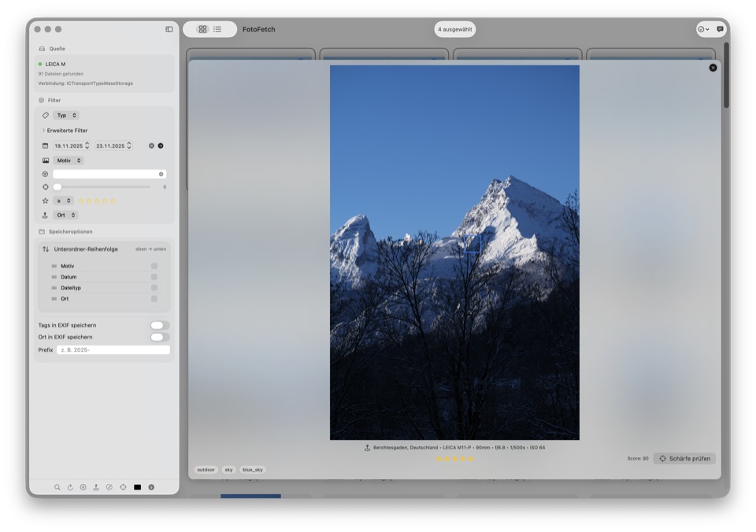Click the Prefix input field

tap(112, 349)
